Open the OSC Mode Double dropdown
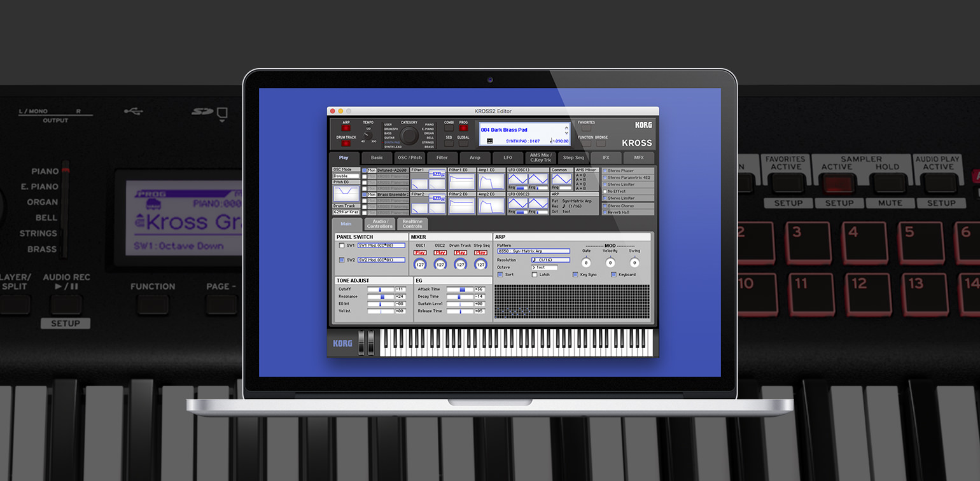This screenshot has height=481, width=980. pyautogui.click(x=346, y=176)
